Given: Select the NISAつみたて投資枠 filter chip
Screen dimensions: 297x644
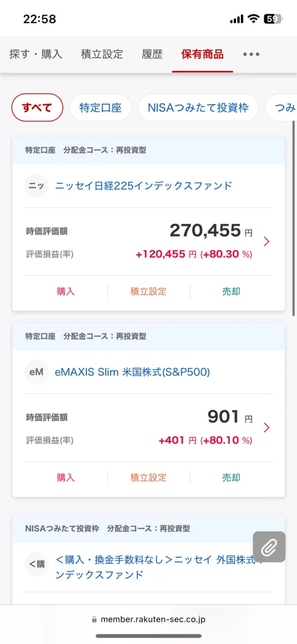Looking at the screenshot, I should click(198, 108).
